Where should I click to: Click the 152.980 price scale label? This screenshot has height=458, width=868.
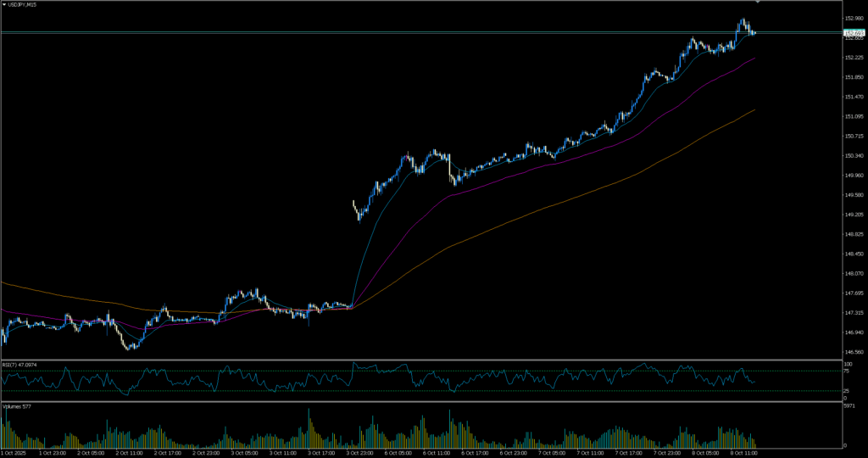[x=854, y=18]
